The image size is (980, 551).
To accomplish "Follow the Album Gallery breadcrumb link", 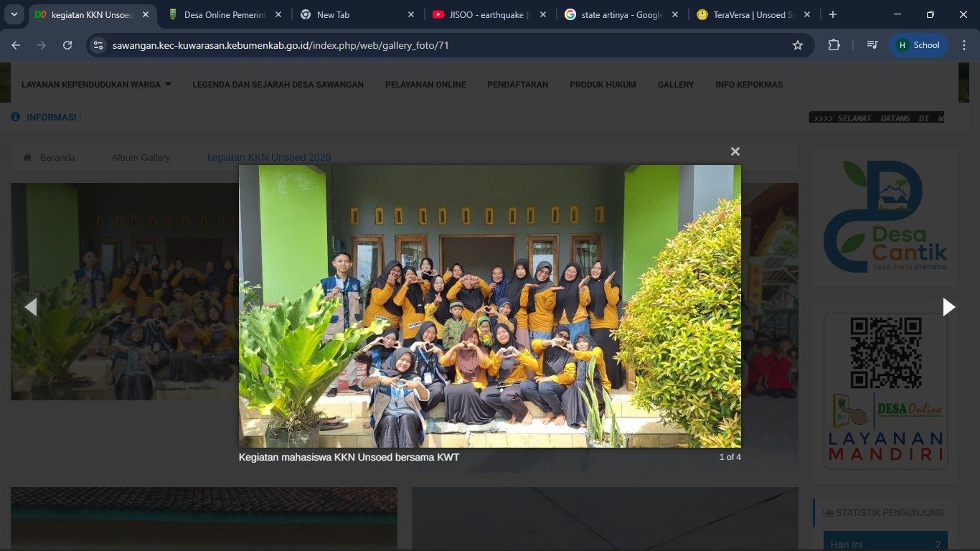I will [141, 157].
